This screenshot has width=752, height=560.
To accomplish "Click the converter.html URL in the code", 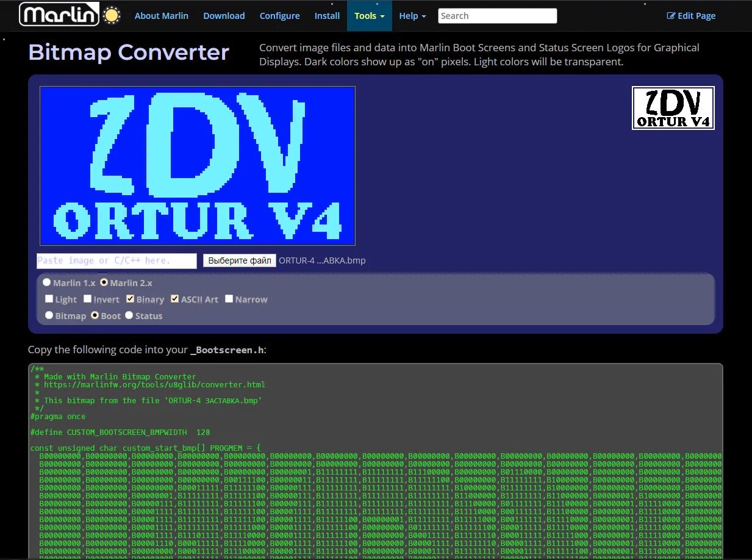I will [154, 385].
